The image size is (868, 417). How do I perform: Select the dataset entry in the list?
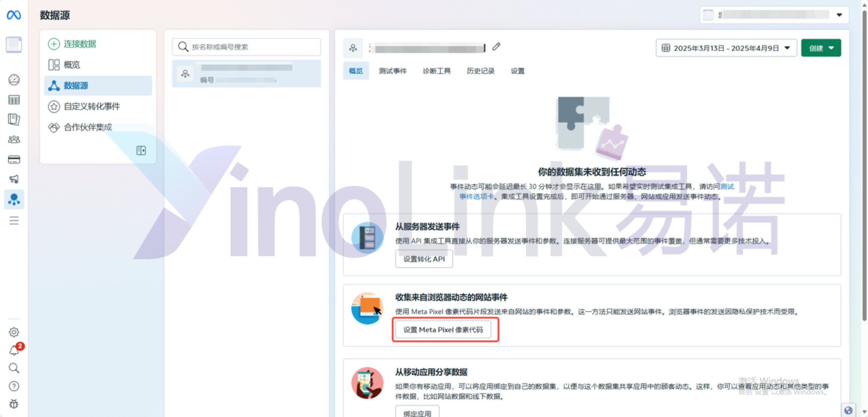(x=246, y=74)
